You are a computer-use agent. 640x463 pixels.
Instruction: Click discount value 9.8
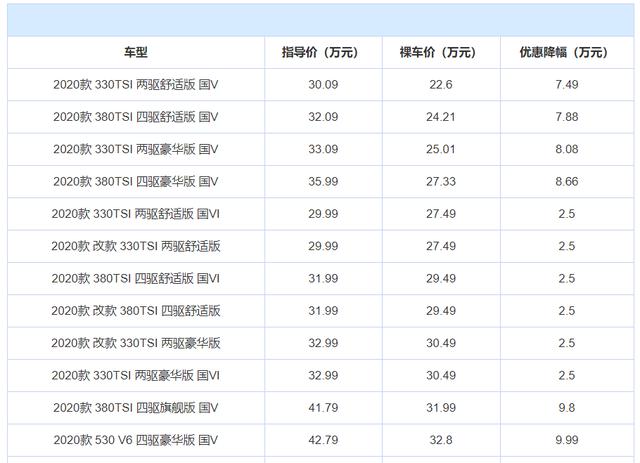click(567, 407)
